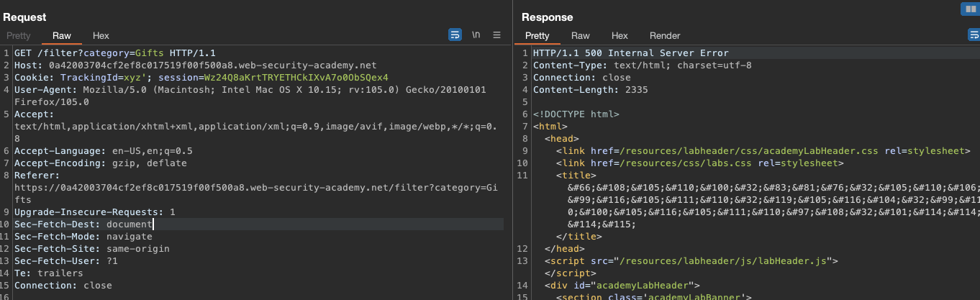Screen dimensions: 980x300
Task: Place the cursor on the GET /filter request line
Action: (x=115, y=53)
